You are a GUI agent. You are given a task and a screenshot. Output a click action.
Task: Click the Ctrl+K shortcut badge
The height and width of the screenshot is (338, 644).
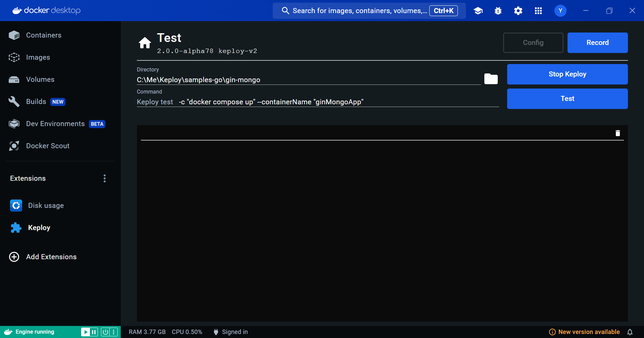443,11
